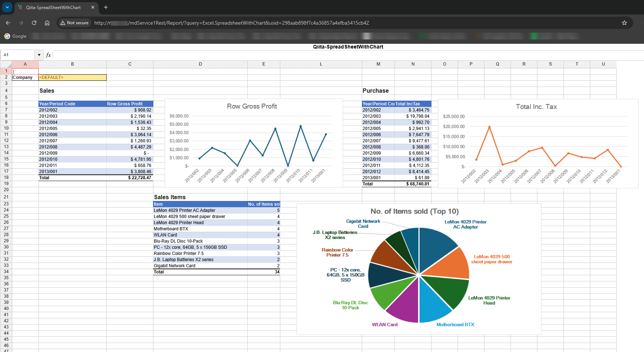This screenshot has width=644, height=352.
Task: Select column A header
Action: 25,64
